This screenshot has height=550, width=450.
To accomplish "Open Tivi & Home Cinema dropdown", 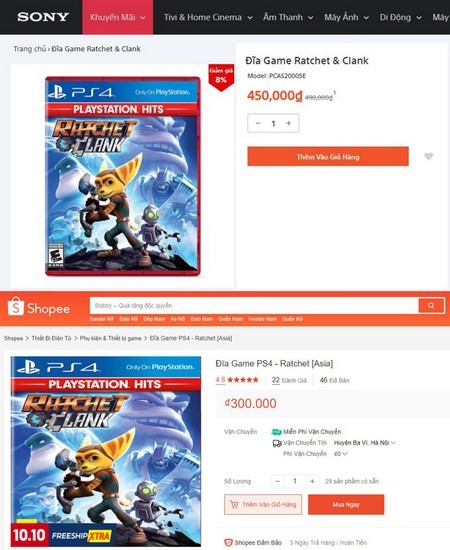I will point(208,17).
